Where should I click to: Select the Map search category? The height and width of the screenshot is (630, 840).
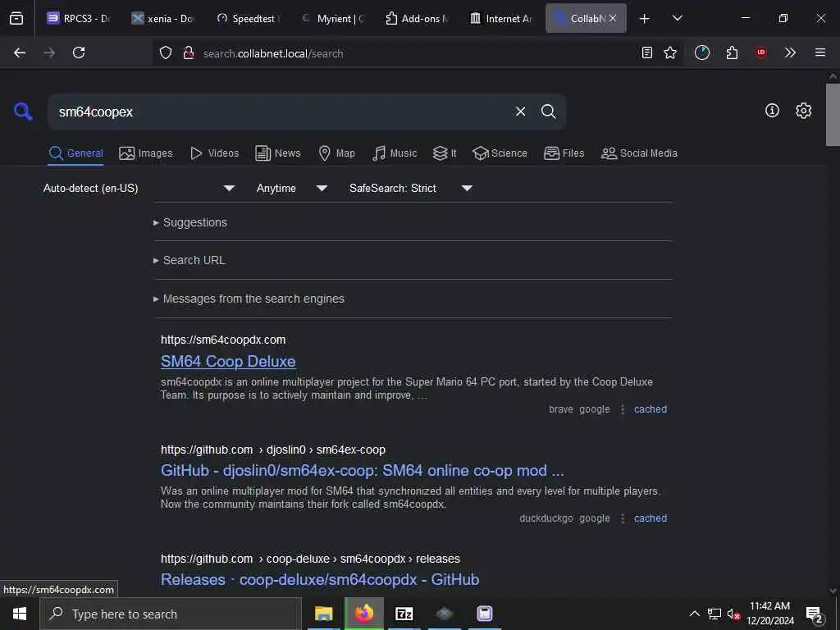tap(336, 153)
